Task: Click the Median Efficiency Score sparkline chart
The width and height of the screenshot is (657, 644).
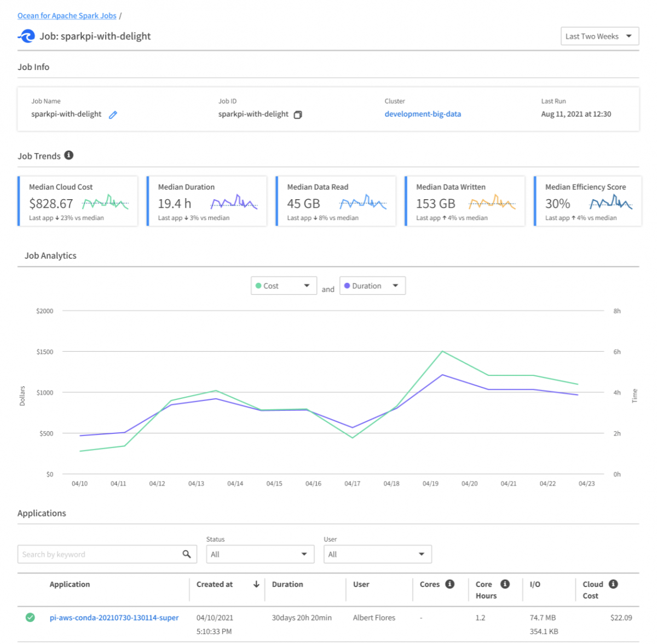Action: tap(611, 202)
